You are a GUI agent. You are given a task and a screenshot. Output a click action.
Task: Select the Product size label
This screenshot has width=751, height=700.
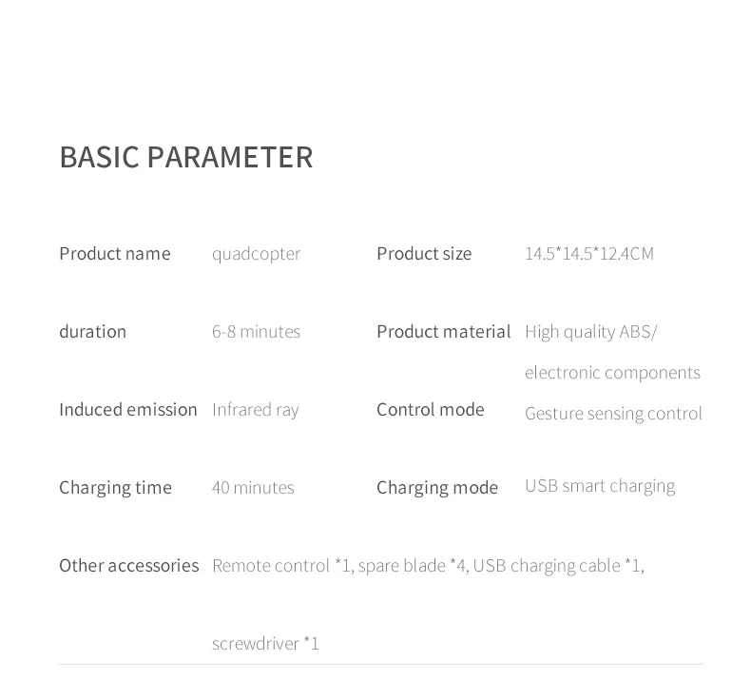point(424,253)
